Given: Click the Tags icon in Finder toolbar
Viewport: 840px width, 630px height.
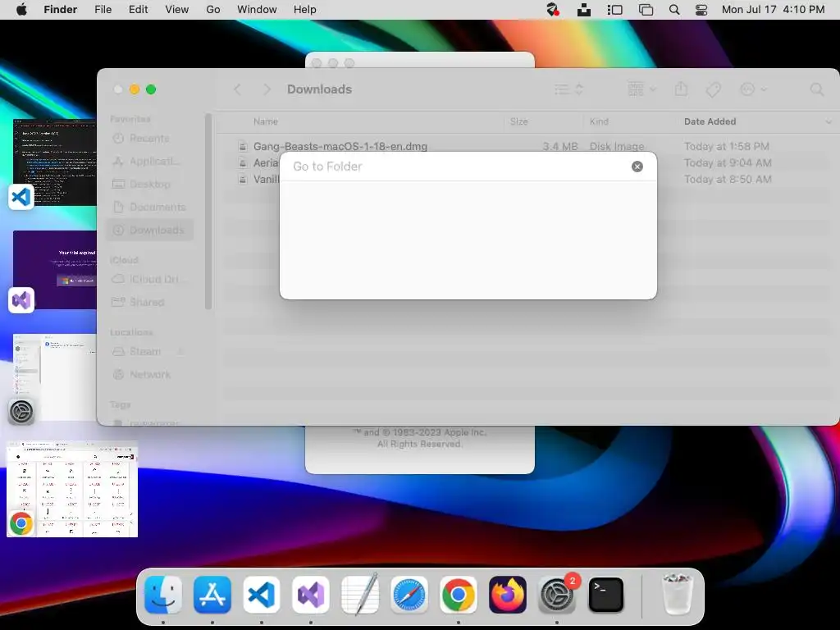Looking at the screenshot, I should coord(713,89).
